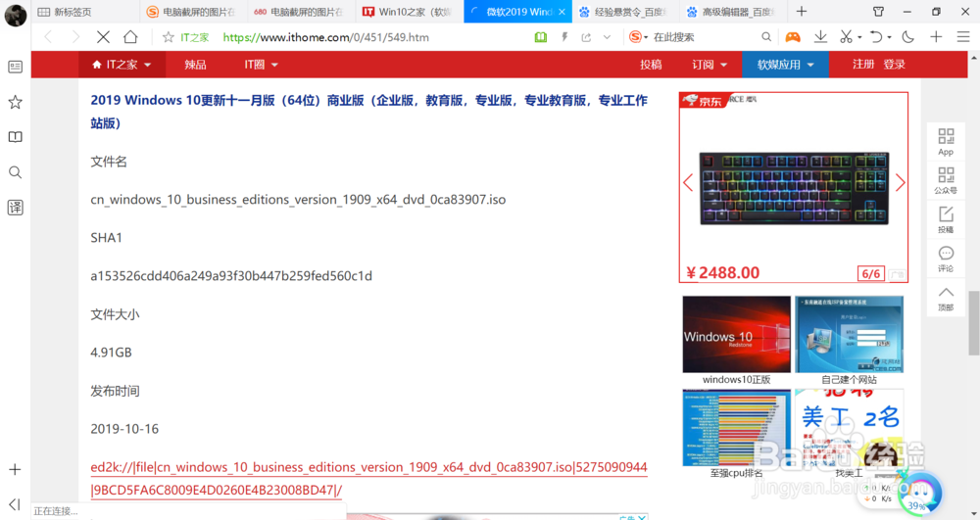Open the browser main menu

[963, 37]
